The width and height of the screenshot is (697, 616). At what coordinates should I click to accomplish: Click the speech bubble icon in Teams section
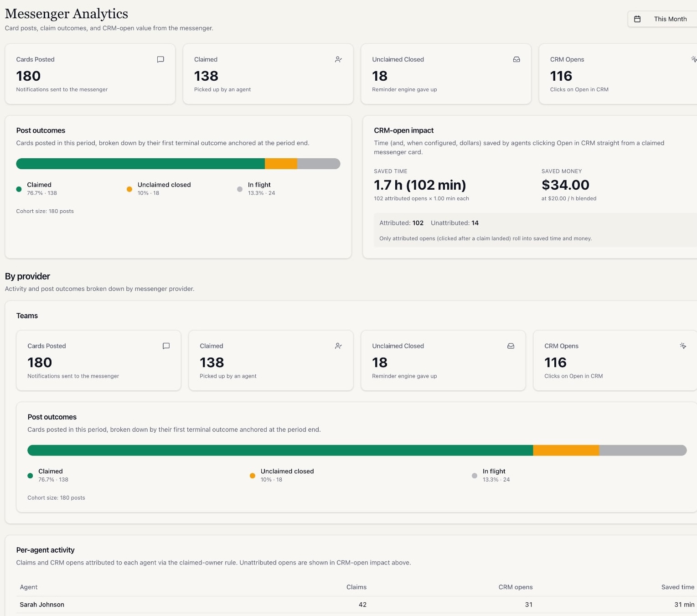pyautogui.click(x=166, y=346)
